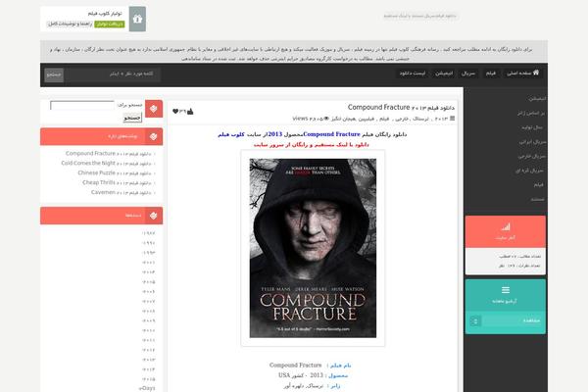Image resolution: width=588 pixels, height=392 pixels.
Task: Click the icon in recent posts header
Action: click(154, 136)
